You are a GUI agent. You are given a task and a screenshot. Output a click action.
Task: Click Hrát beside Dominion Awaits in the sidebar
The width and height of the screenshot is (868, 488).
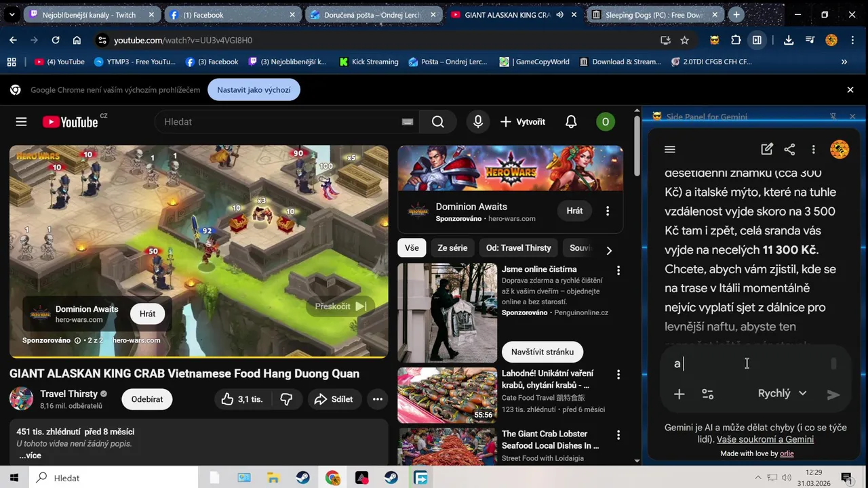coord(574,211)
